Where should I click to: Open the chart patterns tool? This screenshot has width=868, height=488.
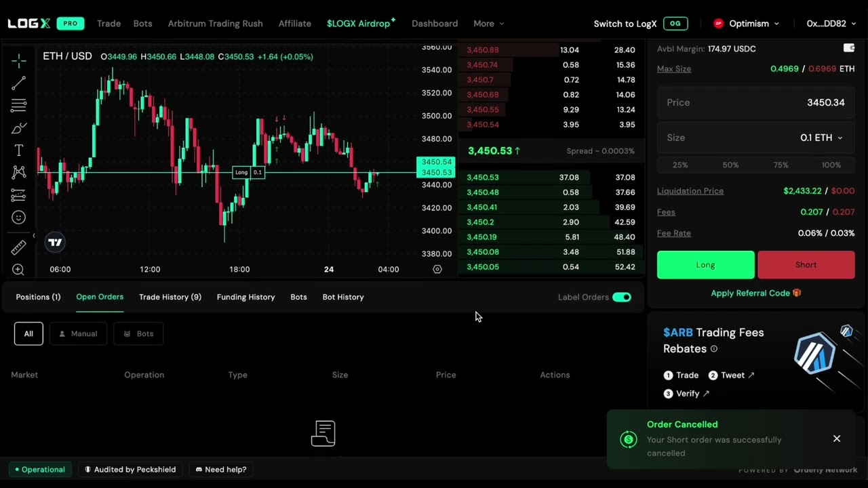tap(18, 173)
